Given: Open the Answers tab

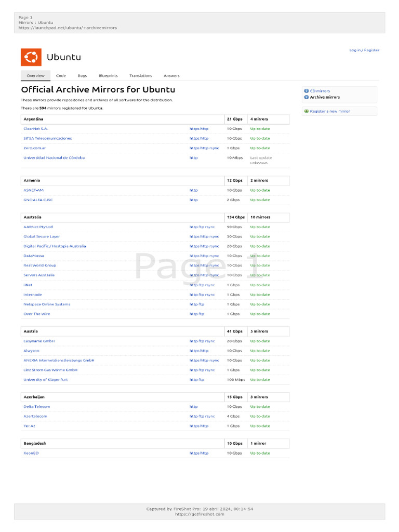Looking at the screenshot, I should click(171, 76).
